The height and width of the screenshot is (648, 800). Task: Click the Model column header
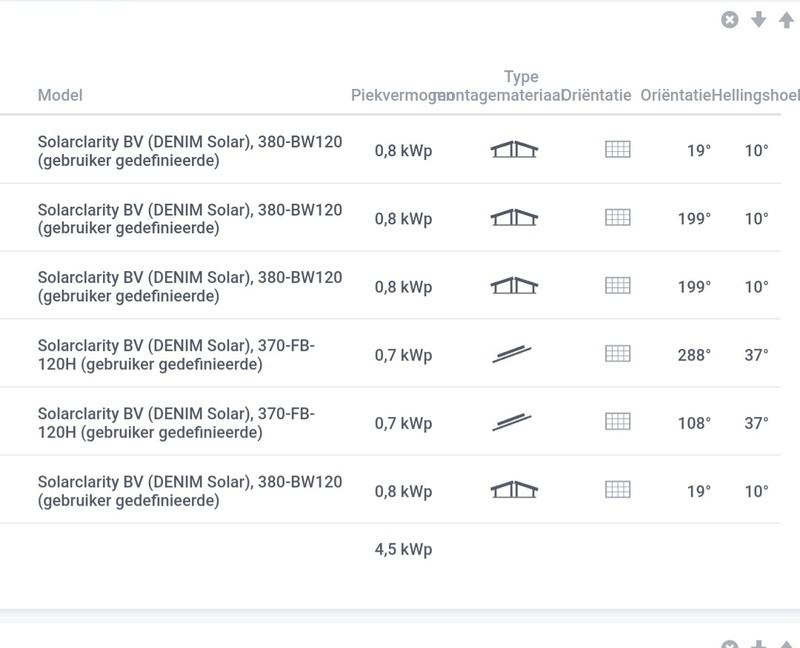[60, 96]
